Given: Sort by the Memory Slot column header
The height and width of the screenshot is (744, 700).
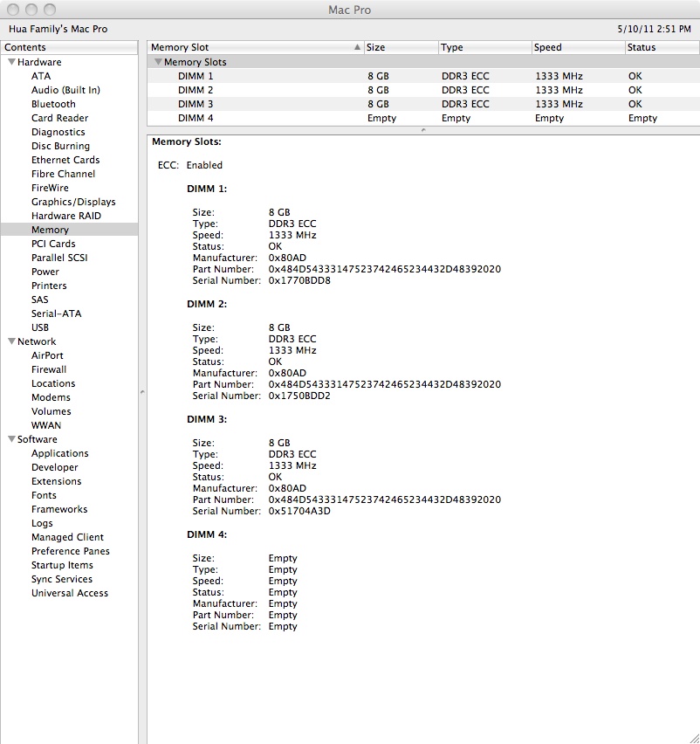Looking at the screenshot, I should tap(255, 47).
